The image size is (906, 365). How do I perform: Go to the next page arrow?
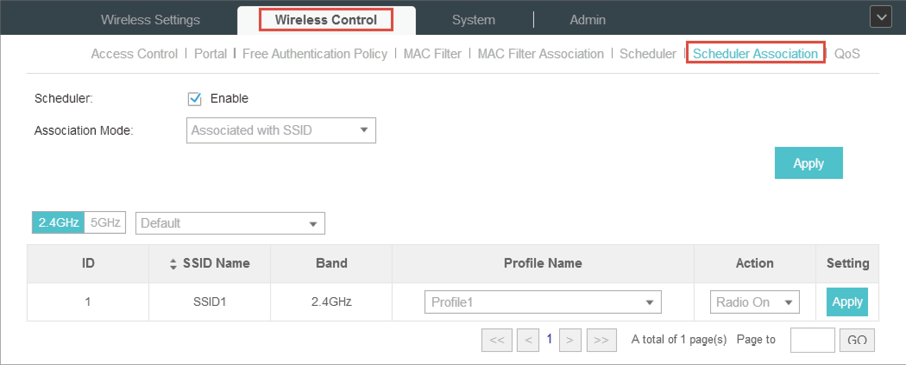570,340
